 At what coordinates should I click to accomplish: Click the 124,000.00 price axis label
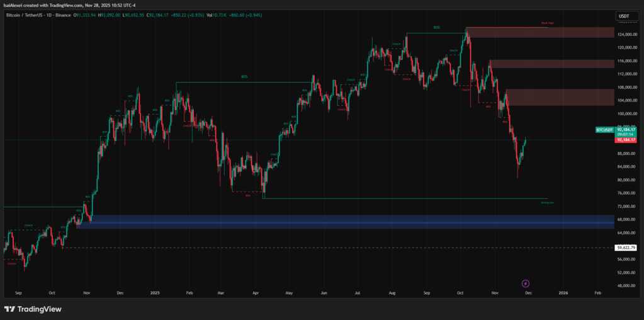[627, 35]
